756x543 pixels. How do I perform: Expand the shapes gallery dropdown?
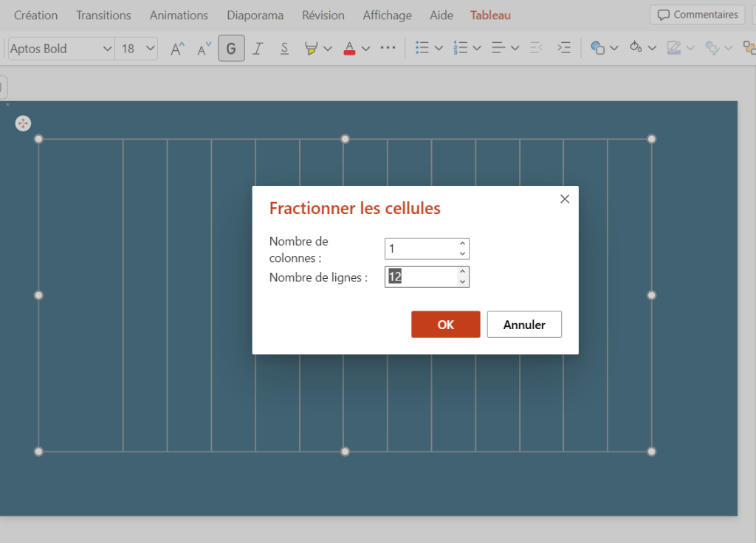coord(614,48)
